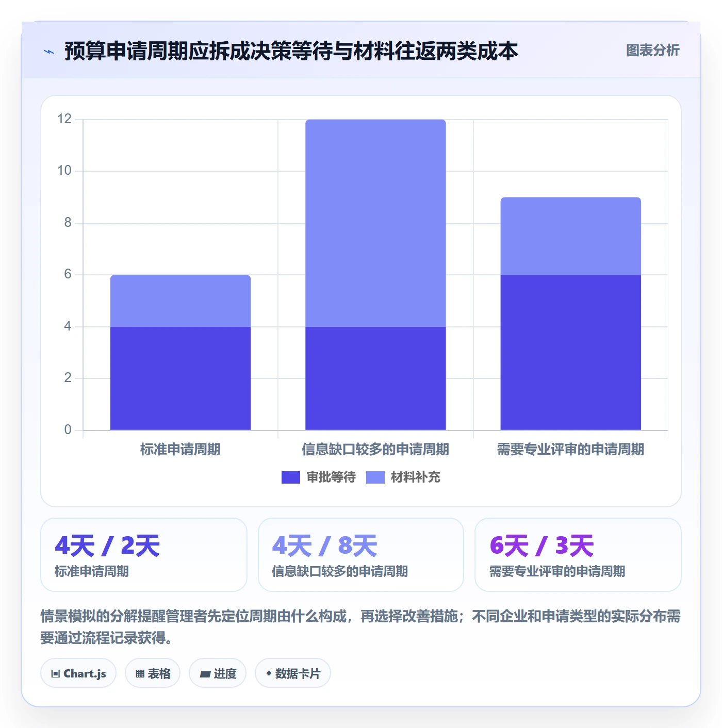Click the 图表分析 label in the header
Image resolution: width=722 pixels, height=728 pixels.
652,51
